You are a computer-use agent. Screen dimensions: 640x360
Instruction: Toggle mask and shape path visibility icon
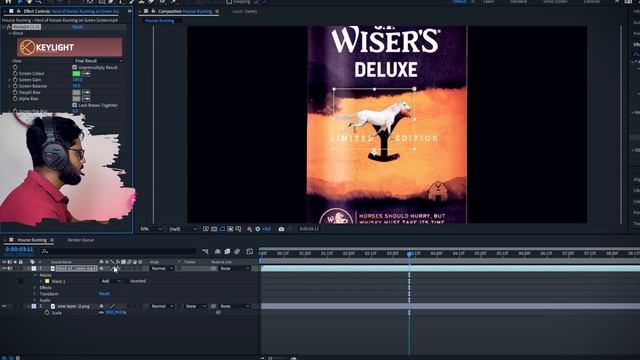222,229
